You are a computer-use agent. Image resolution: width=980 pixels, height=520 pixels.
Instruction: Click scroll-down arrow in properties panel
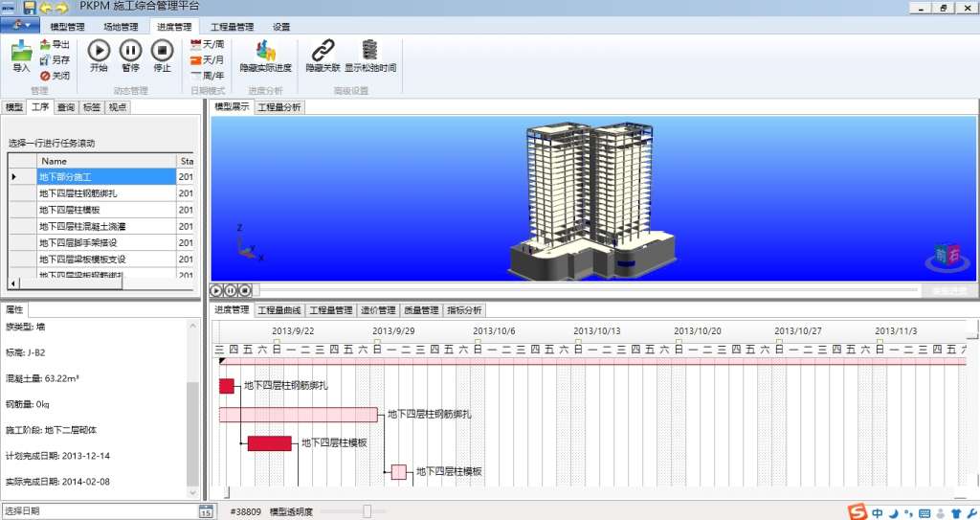click(192, 492)
